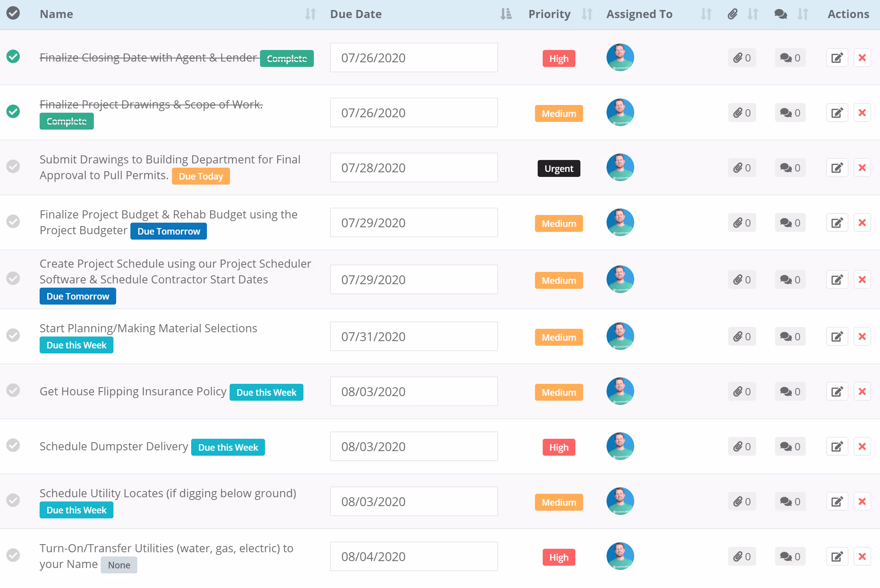The width and height of the screenshot is (880, 588).
Task: Toggle the select-all checkmark in the header
Action: [13, 13]
